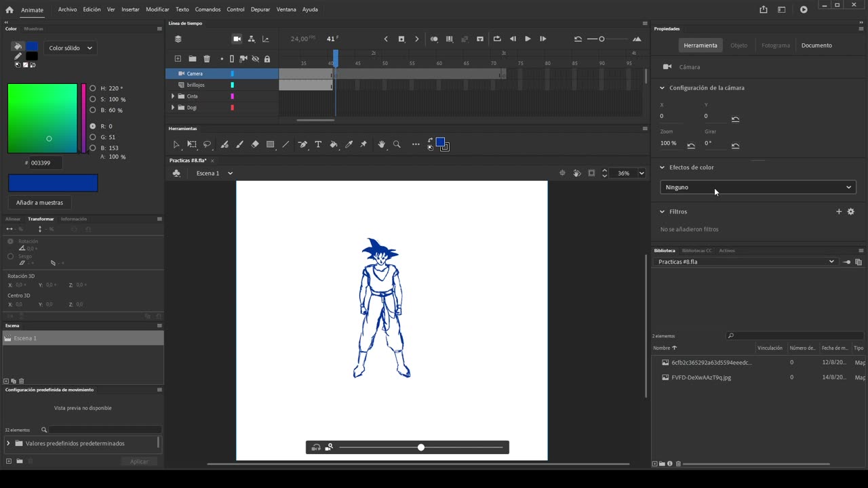Open the Color sólido type dropdown

pyautogui.click(x=71, y=48)
